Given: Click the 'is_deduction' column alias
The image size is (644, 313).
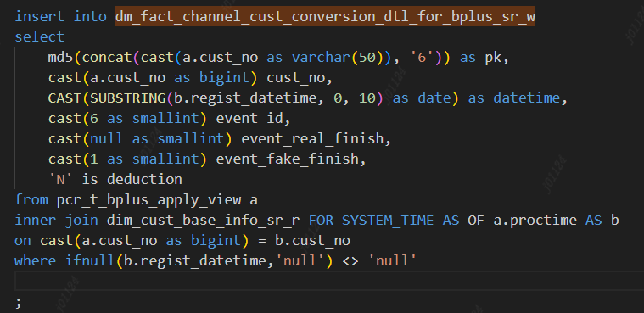Looking at the screenshot, I should click(x=132, y=179).
